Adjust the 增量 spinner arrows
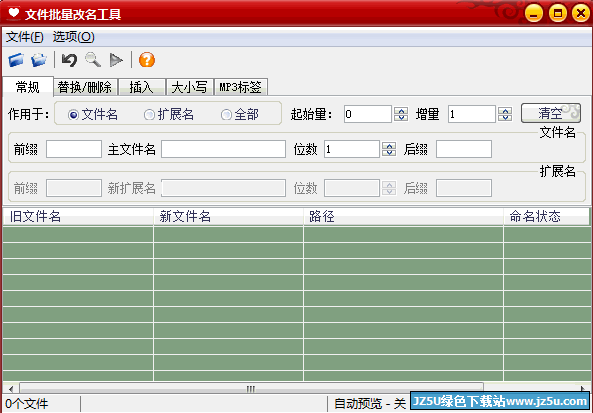 click(x=505, y=114)
